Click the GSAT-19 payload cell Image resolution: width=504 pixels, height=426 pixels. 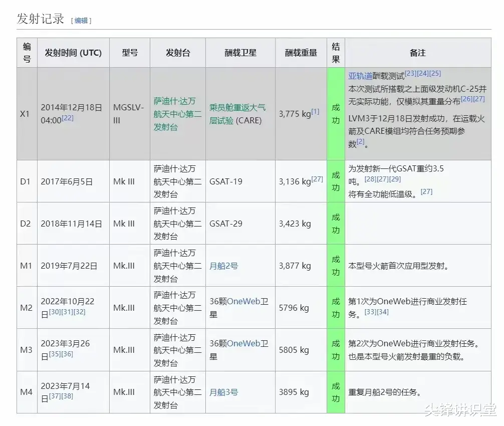point(240,181)
